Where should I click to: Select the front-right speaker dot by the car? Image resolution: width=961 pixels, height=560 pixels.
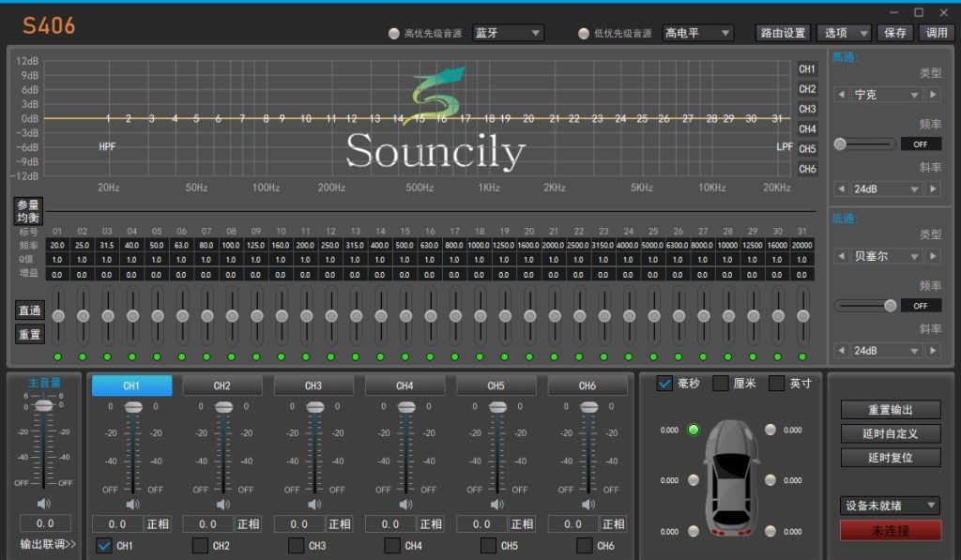point(770,430)
